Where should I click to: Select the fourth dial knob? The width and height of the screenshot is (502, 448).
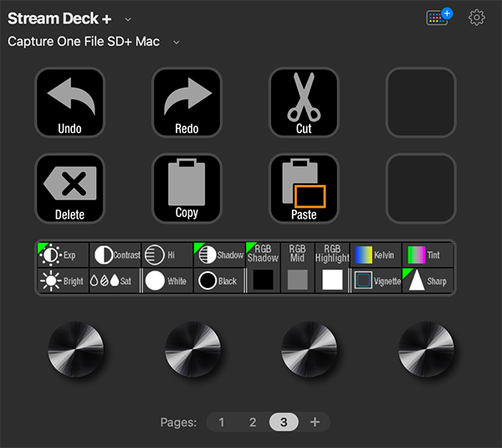(x=426, y=349)
